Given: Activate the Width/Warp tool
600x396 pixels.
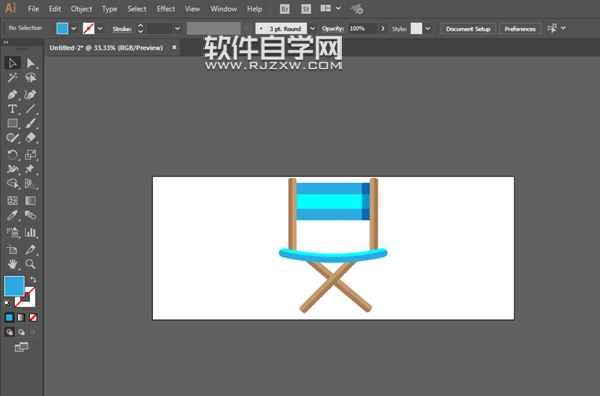Looking at the screenshot, I should pyautogui.click(x=12, y=169).
